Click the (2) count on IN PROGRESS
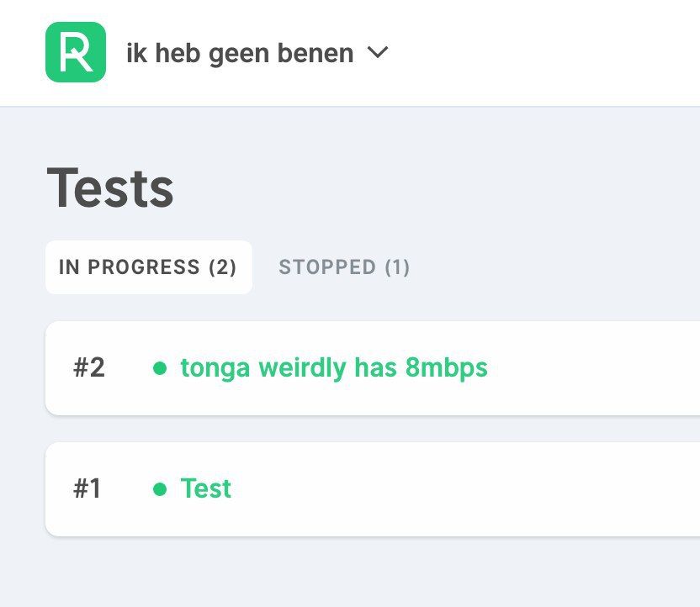700x607 pixels. tap(223, 267)
